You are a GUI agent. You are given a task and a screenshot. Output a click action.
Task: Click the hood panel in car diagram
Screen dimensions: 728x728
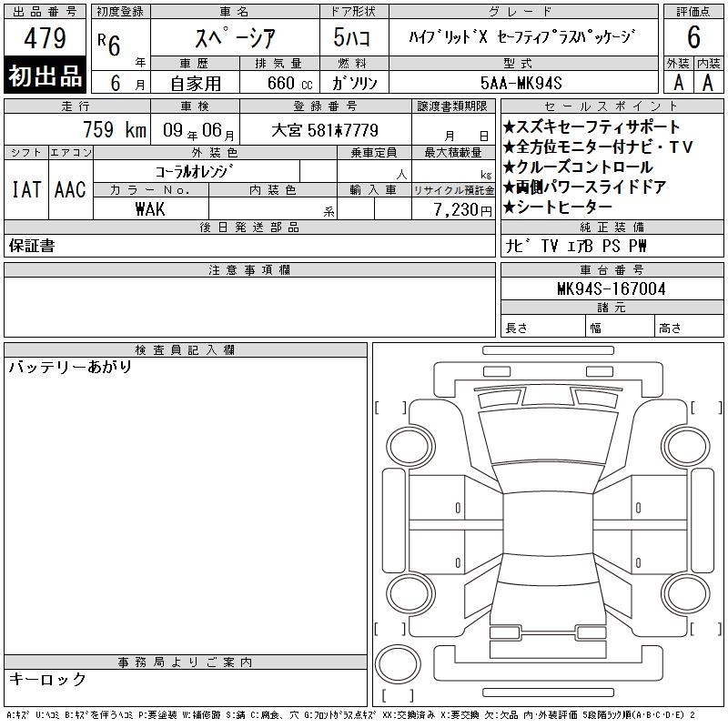coord(548,437)
